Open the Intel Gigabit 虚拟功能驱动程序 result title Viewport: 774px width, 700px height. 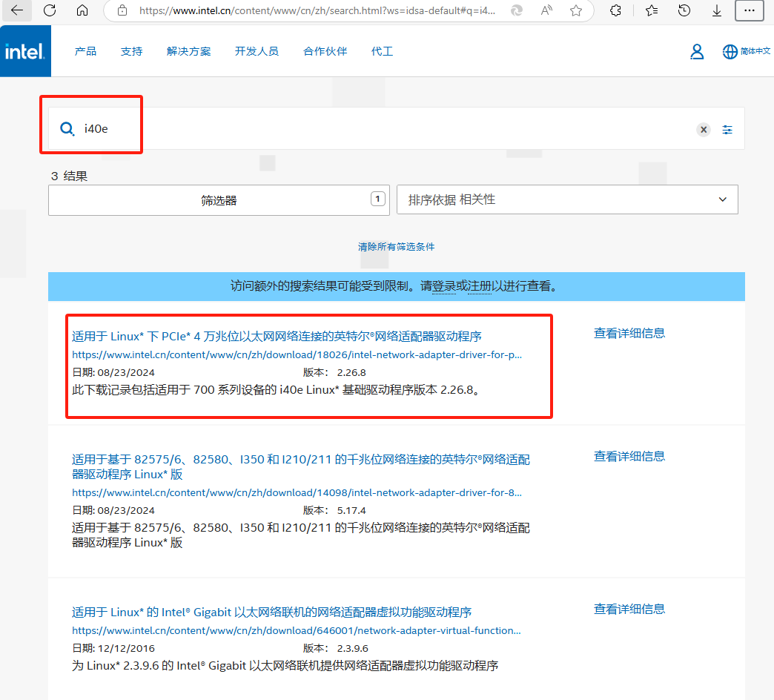(x=271, y=612)
